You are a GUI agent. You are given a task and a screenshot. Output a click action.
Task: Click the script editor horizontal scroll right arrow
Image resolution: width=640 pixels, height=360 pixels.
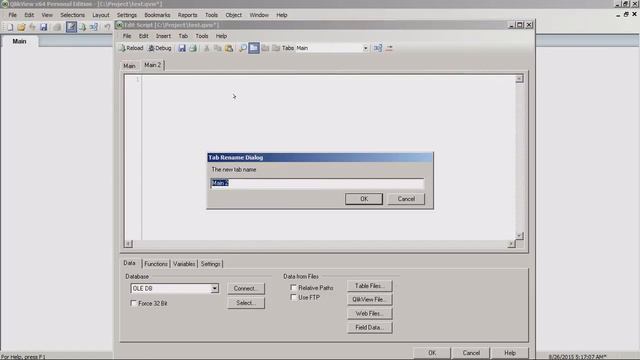point(511,244)
